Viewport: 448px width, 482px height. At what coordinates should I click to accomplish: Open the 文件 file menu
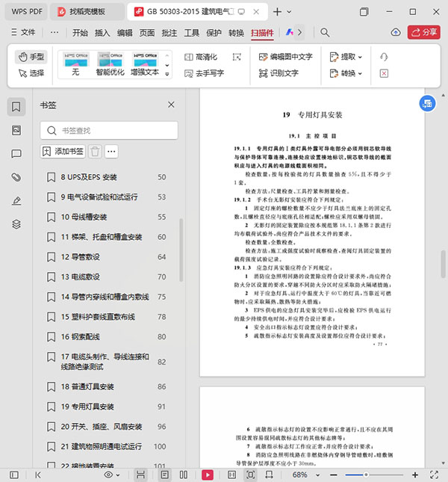(x=23, y=32)
